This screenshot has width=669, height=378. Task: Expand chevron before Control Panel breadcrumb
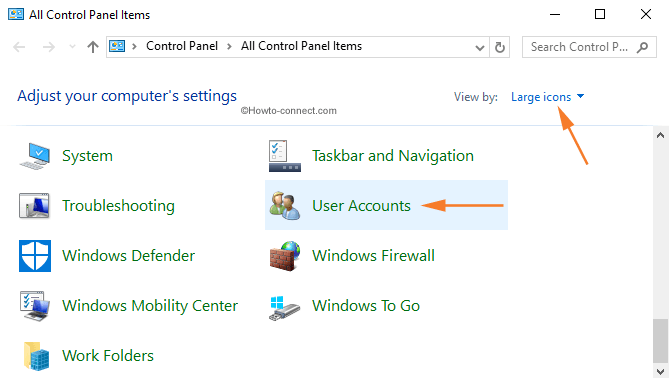[134, 46]
